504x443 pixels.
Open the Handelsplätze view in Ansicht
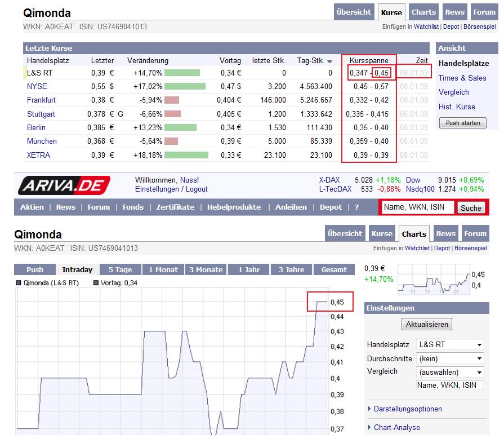tap(464, 63)
